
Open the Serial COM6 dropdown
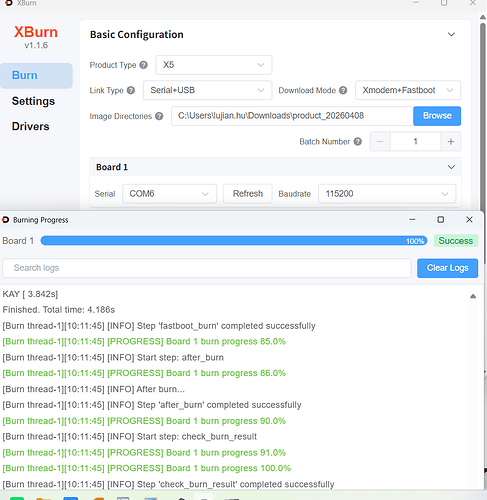[x=169, y=194]
